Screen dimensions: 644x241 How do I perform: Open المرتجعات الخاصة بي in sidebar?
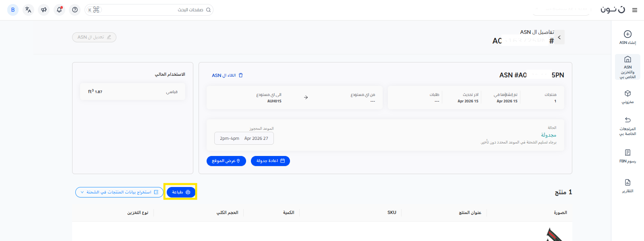(x=627, y=126)
